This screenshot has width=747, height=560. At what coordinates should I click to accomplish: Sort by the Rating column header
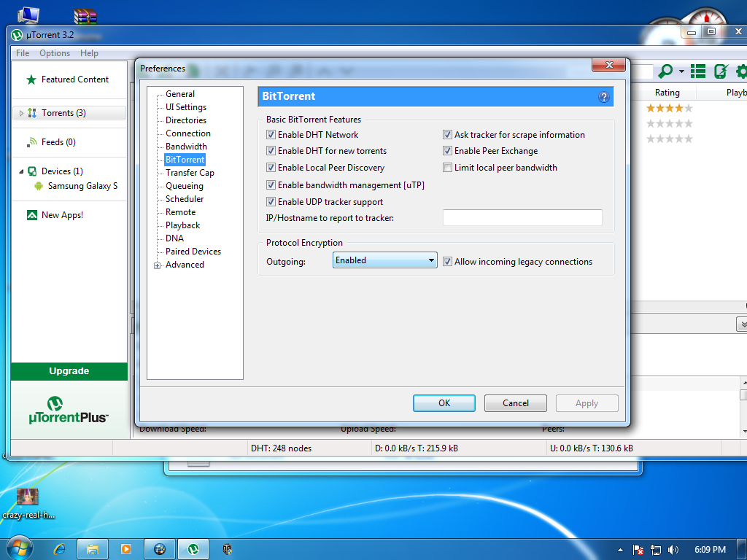pos(667,93)
